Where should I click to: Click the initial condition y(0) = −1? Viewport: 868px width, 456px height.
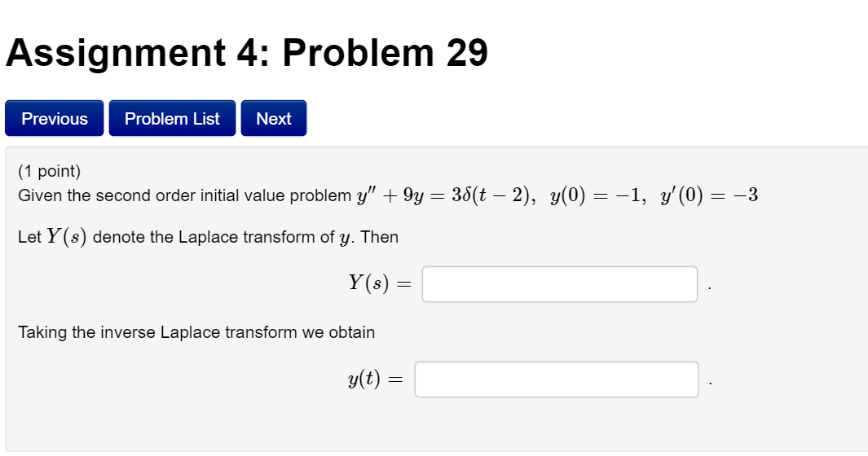tap(597, 195)
